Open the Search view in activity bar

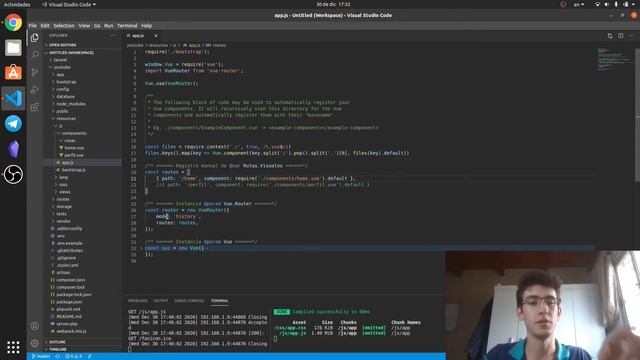(x=35, y=55)
